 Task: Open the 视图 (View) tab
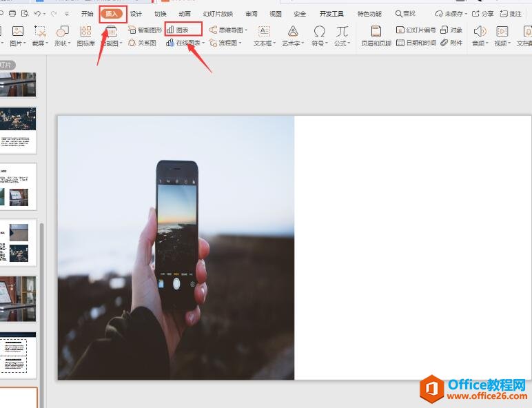[x=275, y=14]
